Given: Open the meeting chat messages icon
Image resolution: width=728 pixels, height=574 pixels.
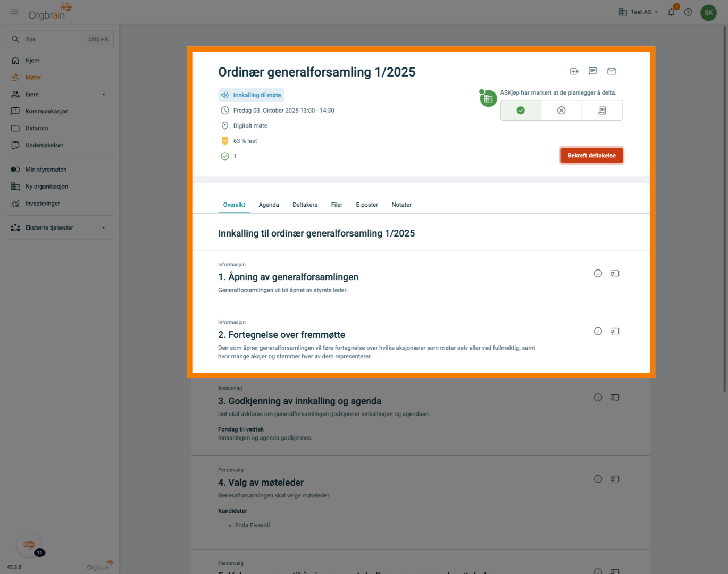Looking at the screenshot, I should point(593,71).
